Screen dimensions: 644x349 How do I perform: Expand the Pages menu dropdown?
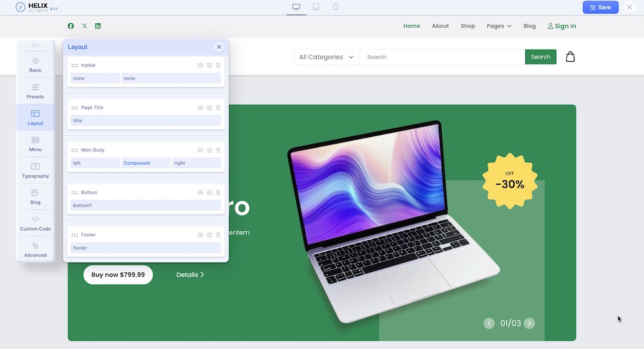click(499, 26)
